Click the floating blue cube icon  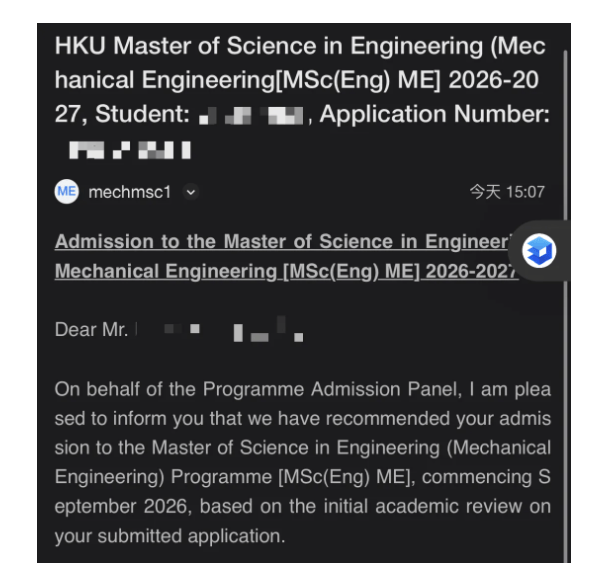coord(540,252)
